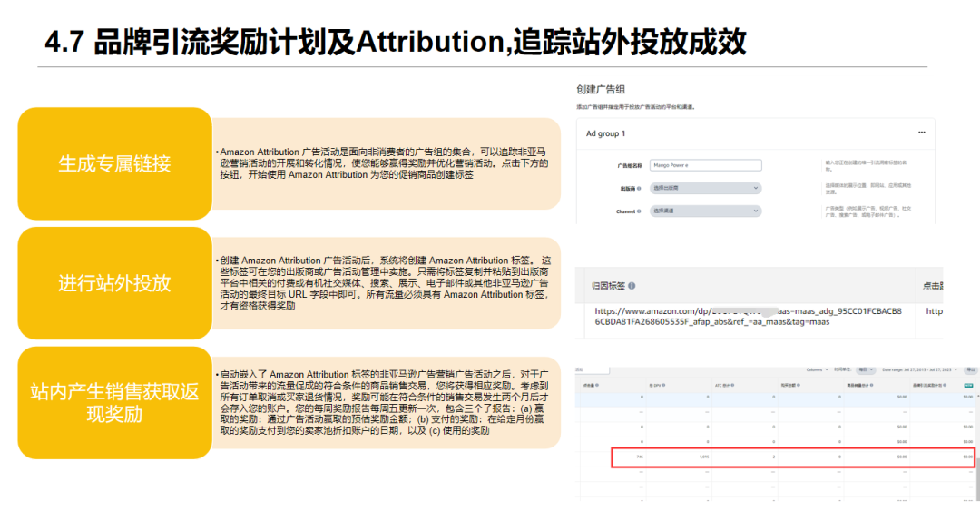Open the 时间单位 每日 dropdown
Screen dimensions: 980x521
866,369
